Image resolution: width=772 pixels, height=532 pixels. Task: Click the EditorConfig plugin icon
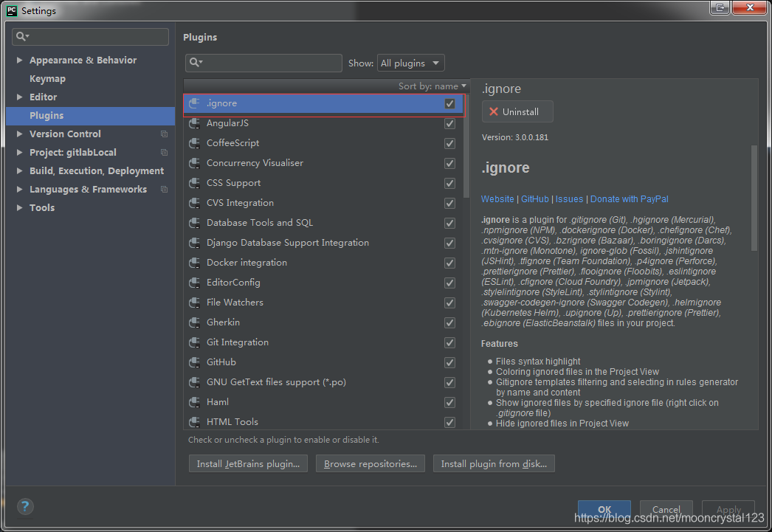[x=195, y=283]
